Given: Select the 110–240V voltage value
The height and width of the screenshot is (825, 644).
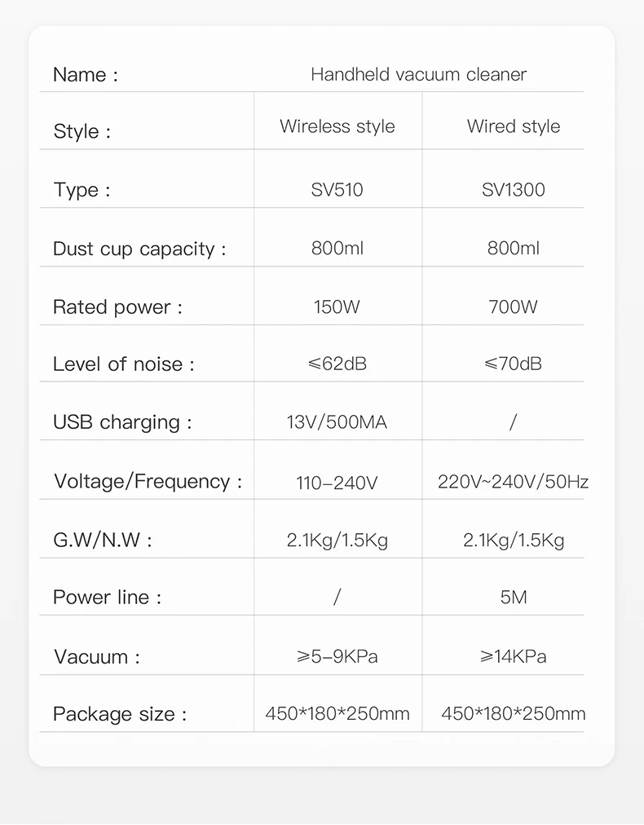Looking at the screenshot, I should coord(337,483).
